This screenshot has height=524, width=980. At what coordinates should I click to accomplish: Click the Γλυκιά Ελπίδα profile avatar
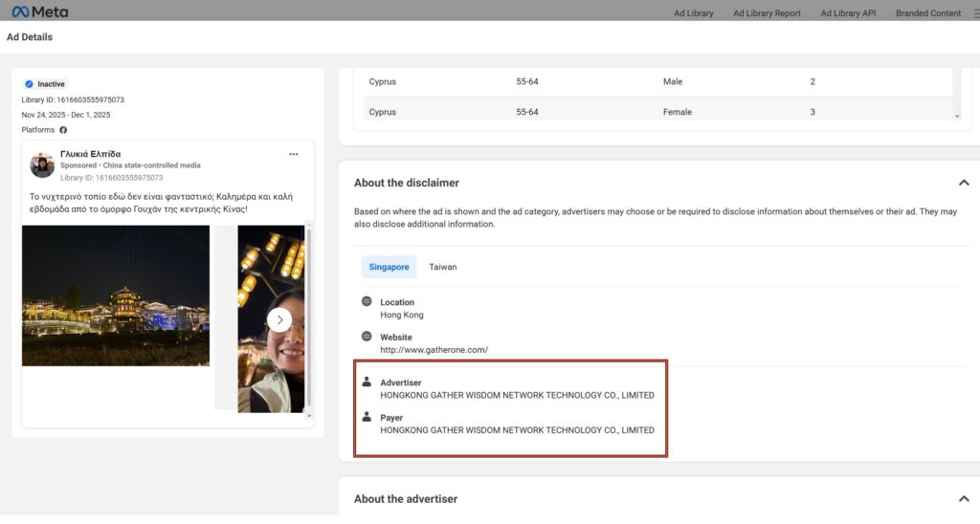coord(42,165)
